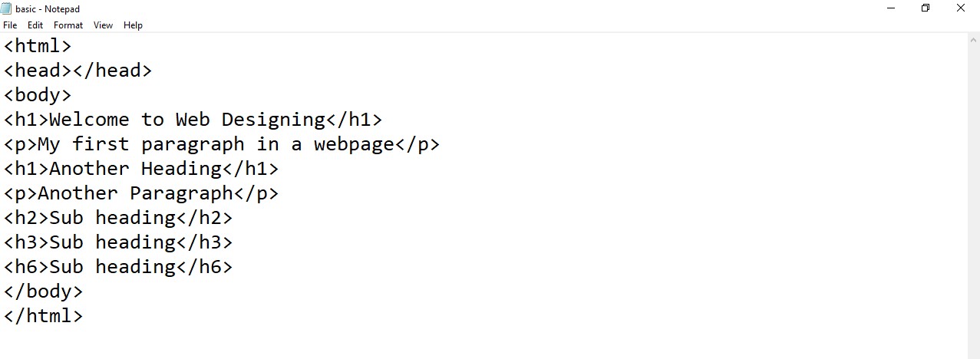Place cursor at the closing html tag
980x359 pixels.
click(43, 315)
